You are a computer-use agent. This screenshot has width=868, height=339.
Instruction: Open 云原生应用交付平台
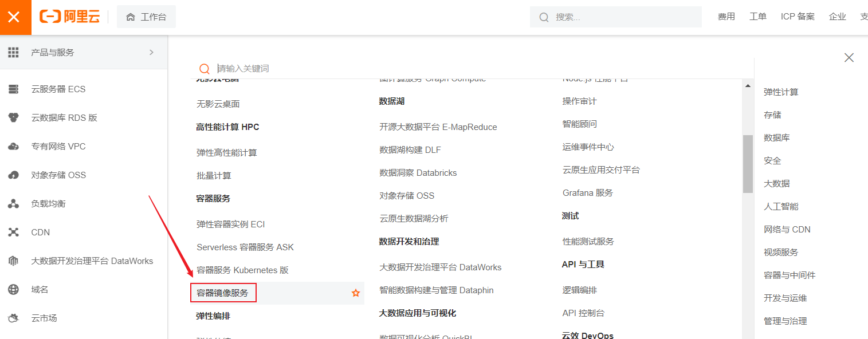click(601, 170)
